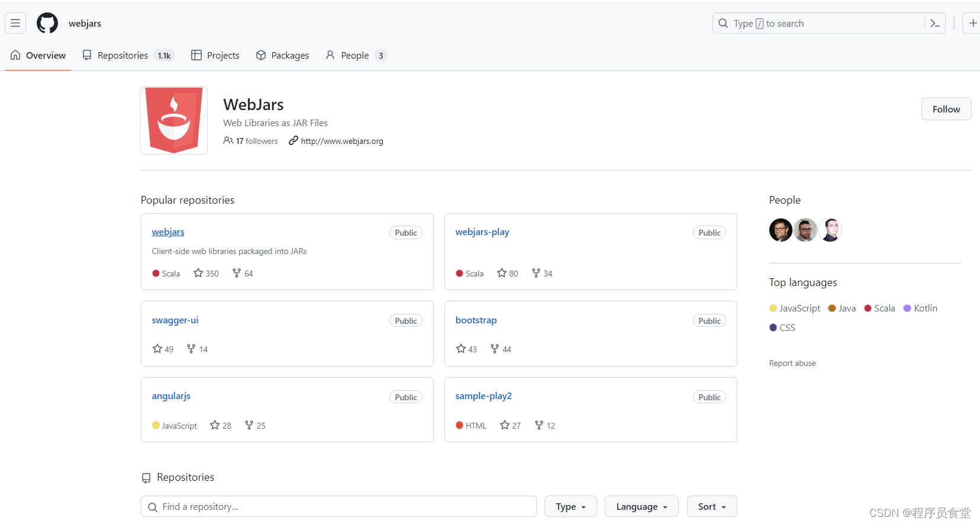Click the JavaScript top language
This screenshot has height=524, width=980.
tap(795, 308)
